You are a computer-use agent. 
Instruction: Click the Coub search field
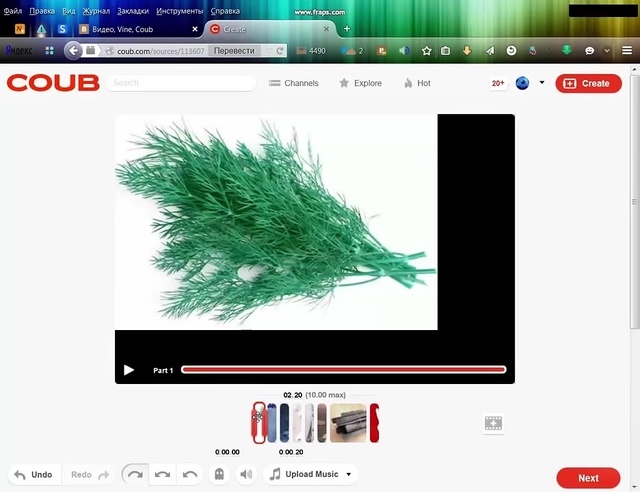click(182, 83)
